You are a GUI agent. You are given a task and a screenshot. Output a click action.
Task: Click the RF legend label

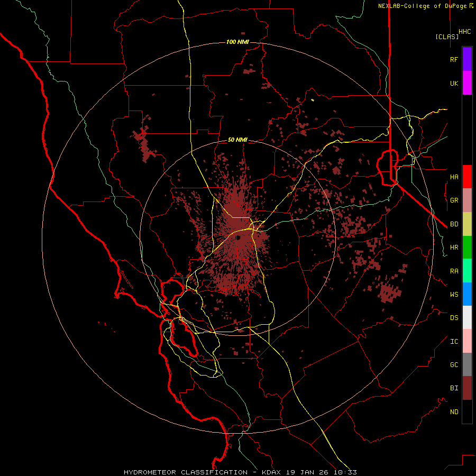(x=454, y=59)
